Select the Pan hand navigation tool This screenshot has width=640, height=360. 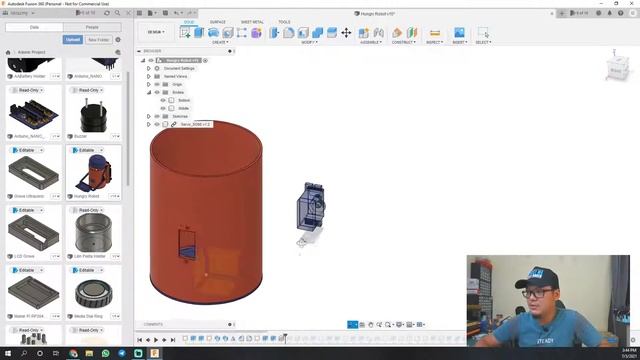click(371, 324)
